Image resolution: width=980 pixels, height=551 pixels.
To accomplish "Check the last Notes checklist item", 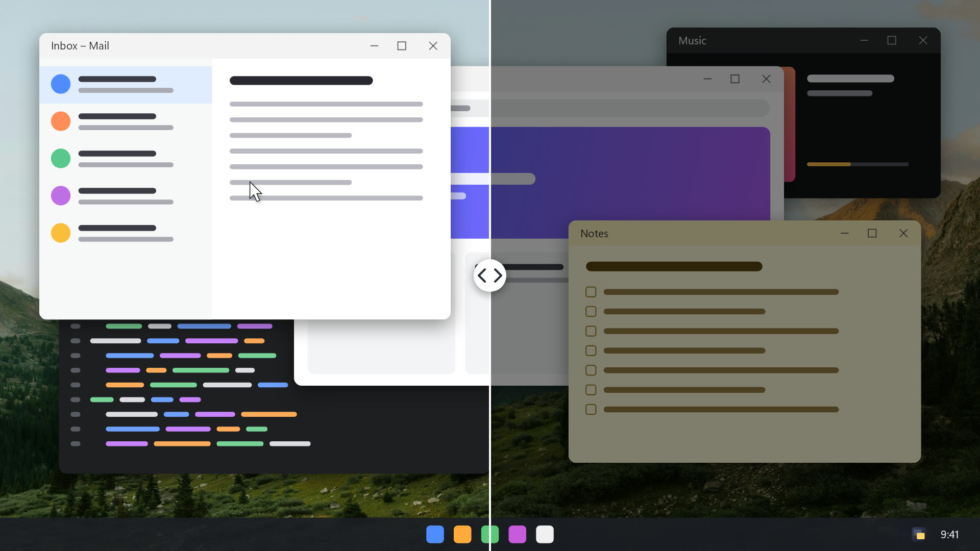I will 591,409.
